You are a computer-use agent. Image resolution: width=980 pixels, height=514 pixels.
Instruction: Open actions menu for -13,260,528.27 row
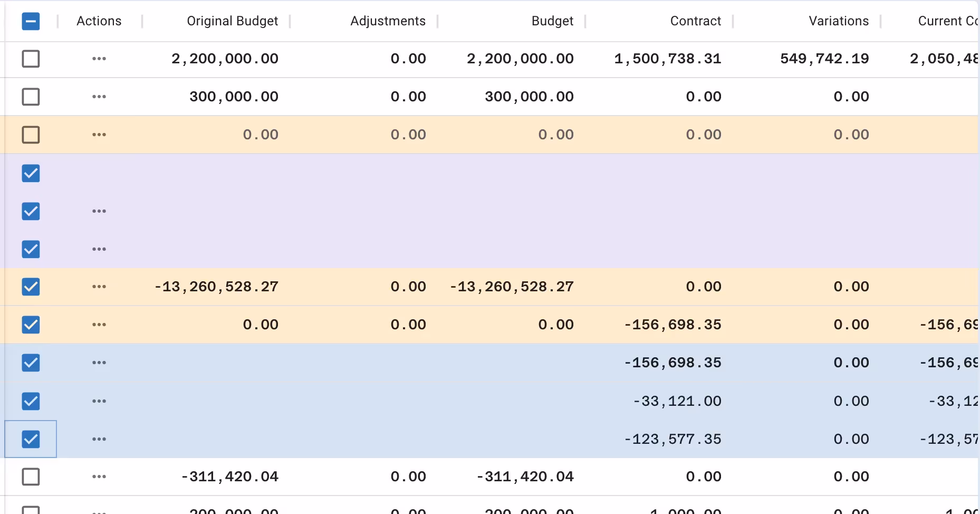(99, 287)
